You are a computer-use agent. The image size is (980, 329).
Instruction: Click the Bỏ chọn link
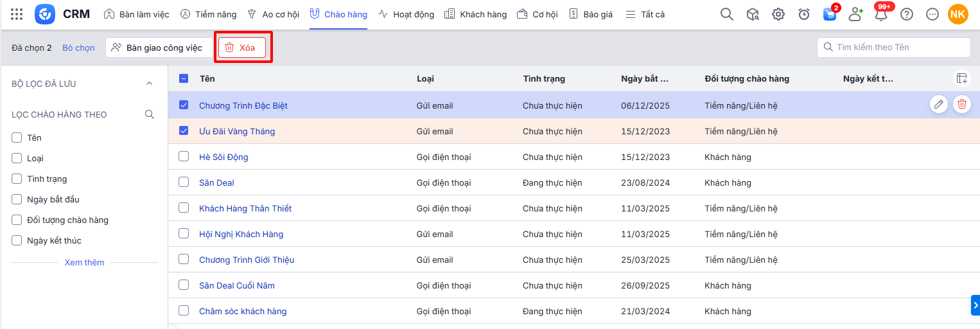coord(78,48)
